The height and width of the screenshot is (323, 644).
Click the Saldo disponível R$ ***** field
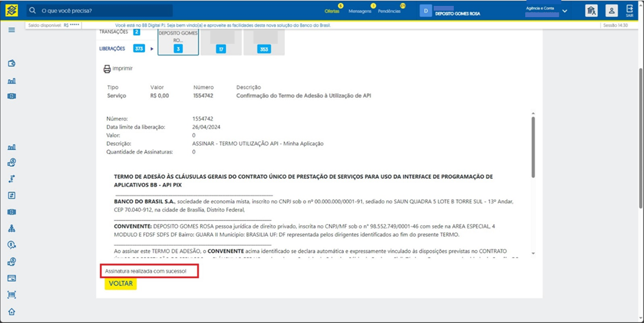[x=54, y=25]
